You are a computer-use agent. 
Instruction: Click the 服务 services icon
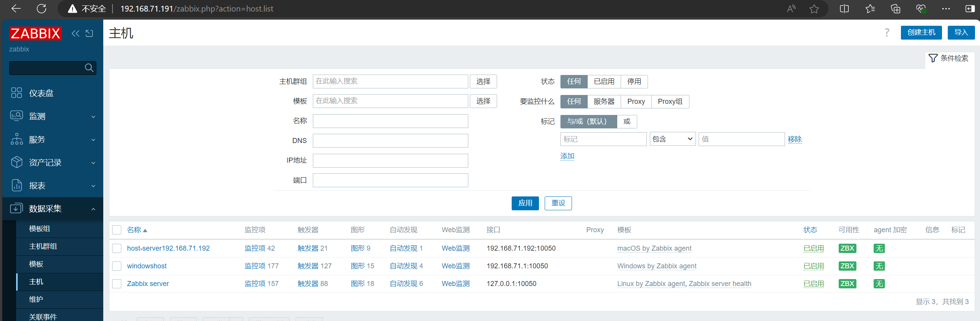point(17,139)
